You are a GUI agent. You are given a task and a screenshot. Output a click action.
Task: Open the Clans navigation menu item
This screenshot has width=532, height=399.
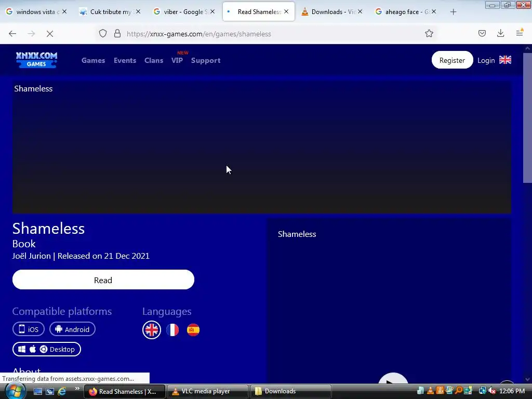pos(154,60)
